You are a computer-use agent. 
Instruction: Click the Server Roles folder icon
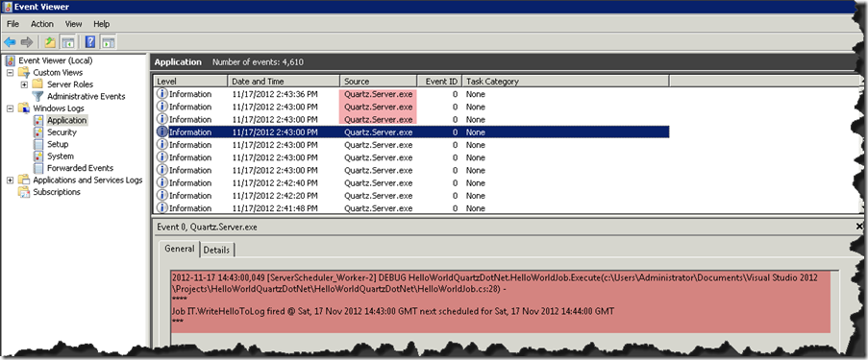tap(37, 84)
